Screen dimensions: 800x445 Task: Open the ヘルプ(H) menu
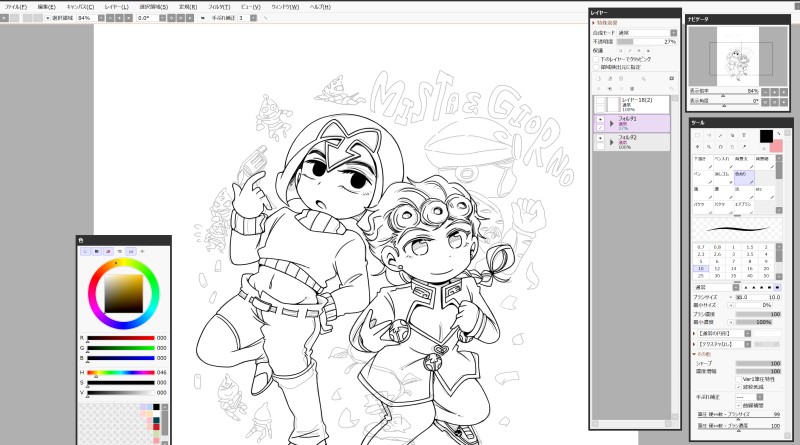tap(320, 7)
